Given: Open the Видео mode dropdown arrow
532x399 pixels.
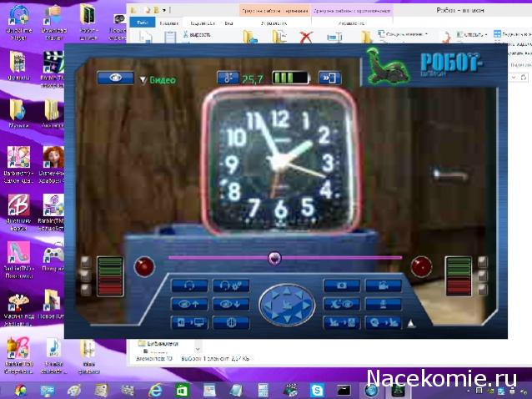Looking at the screenshot, I should tap(143, 80).
